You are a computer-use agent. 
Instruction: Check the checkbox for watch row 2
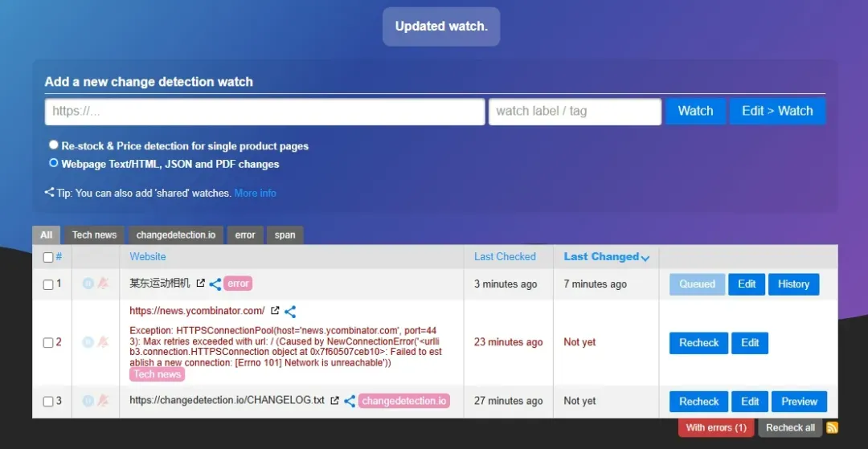click(48, 343)
